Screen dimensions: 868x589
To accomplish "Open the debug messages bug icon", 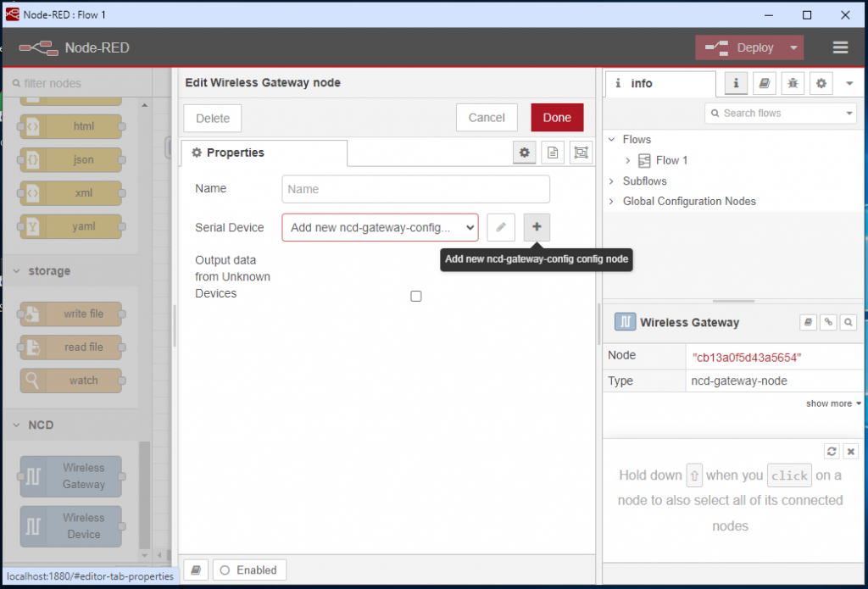I will [793, 84].
